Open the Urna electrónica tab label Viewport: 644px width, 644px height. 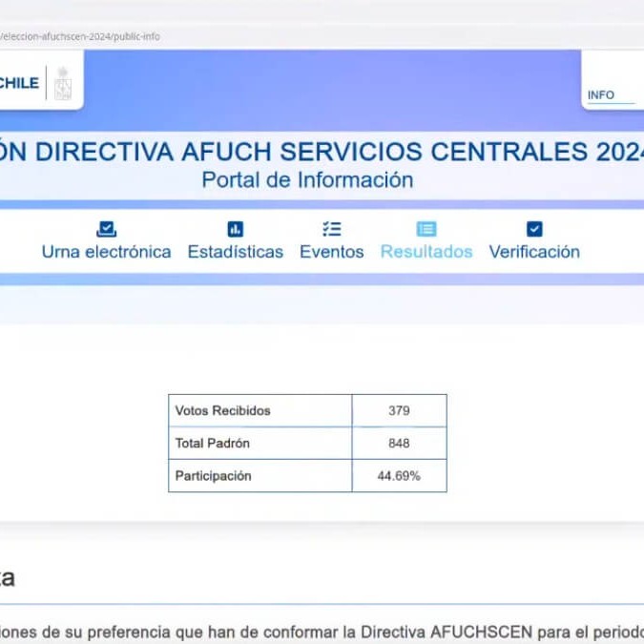pyautogui.click(x=106, y=252)
